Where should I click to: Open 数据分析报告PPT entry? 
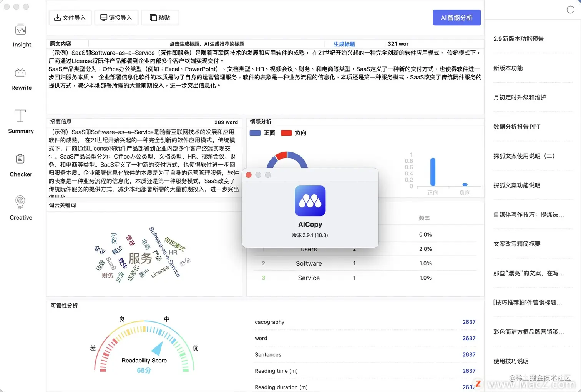(x=517, y=127)
